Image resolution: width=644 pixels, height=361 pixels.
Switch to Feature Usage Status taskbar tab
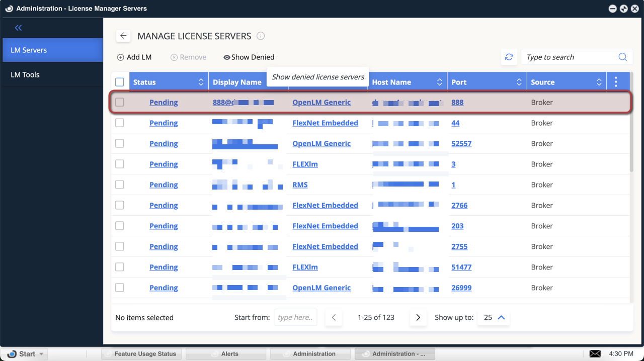point(140,354)
